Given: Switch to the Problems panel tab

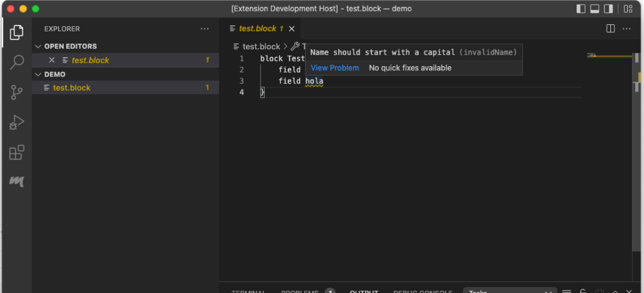Looking at the screenshot, I should pos(299,291).
